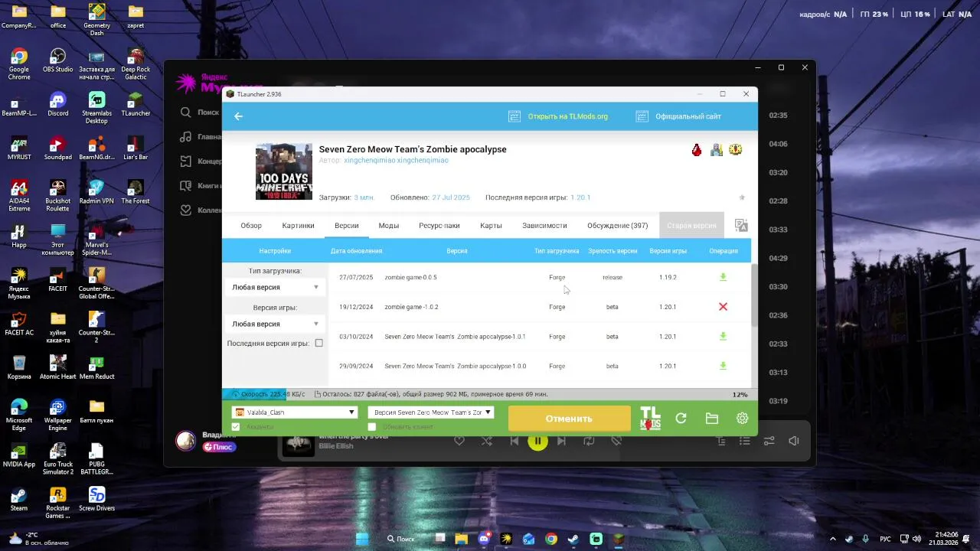Image resolution: width=980 pixels, height=551 pixels.
Task: Open lyrics view in Yandex Music
Action: click(720, 441)
